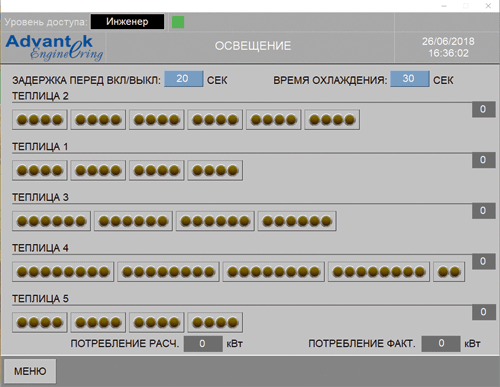Toggle third eight-lamp group in ТЕПЛИЦА 4
Viewport: 500px width, 387px height.
coord(274,272)
